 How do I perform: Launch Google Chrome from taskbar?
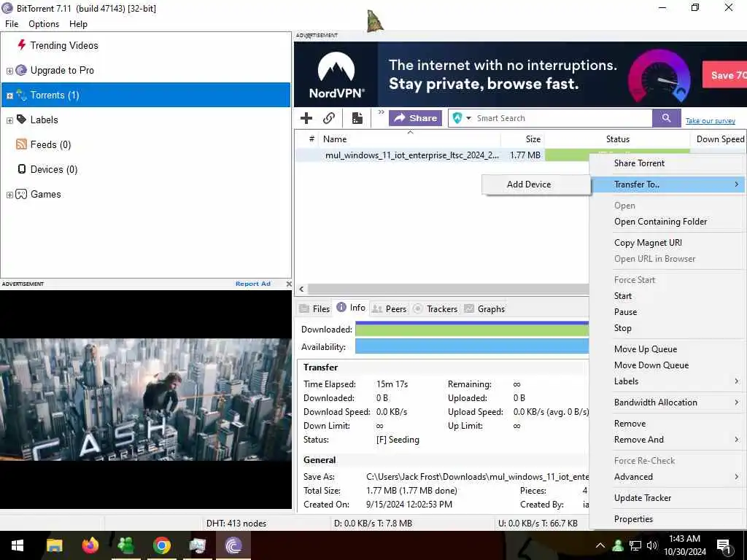click(x=162, y=545)
